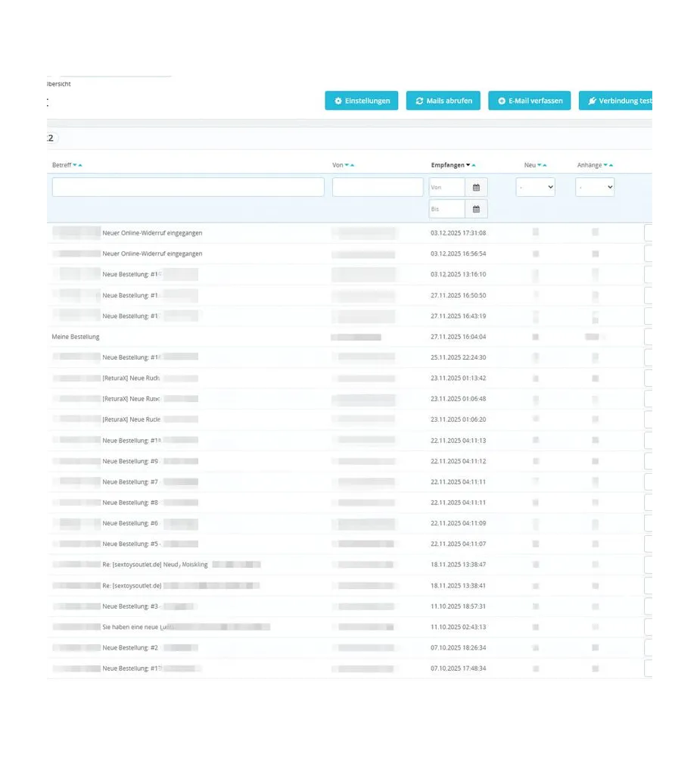Select the tab showing the count 2

pyautogui.click(x=49, y=138)
